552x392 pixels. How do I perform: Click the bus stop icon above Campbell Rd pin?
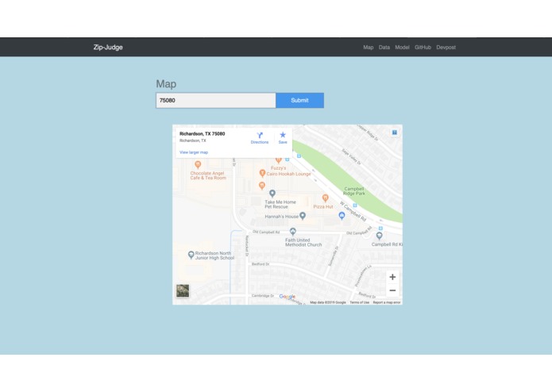pyautogui.click(x=380, y=229)
